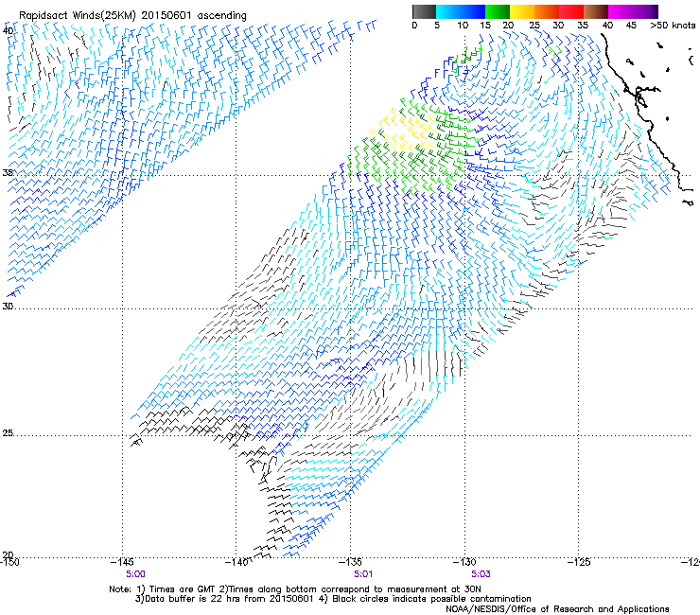This screenshot has height=615, width=700.
Task: Click the gray 0-5 knots legend swatch
Action: point(424,11)
